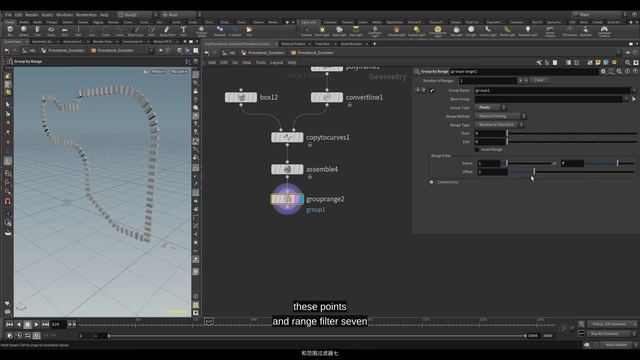
Task: Click the Select first value field
Action: (488, 163)
